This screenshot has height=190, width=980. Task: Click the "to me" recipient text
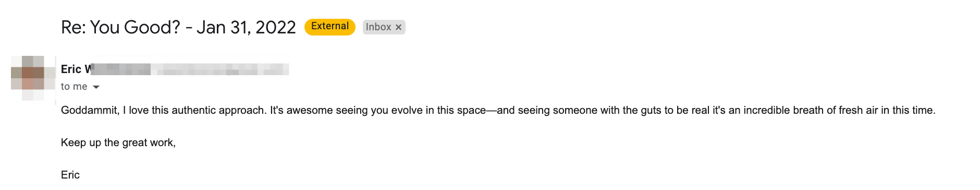click(x=74, y=87)
